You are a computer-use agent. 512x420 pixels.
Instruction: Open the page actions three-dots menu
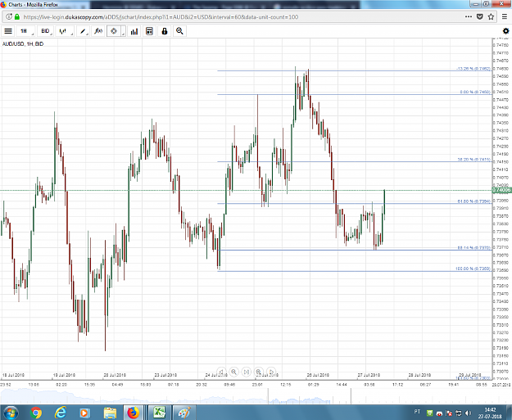point(469,16)
